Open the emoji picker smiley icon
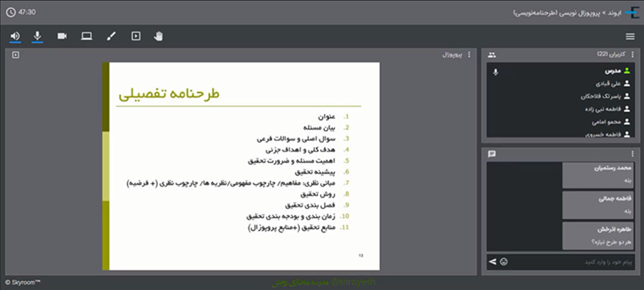 click(504, 262)
